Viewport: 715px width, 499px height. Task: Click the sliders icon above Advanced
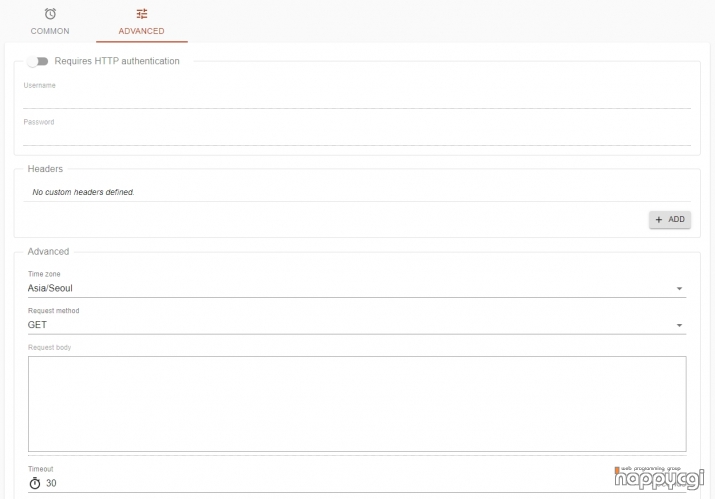pyautogui.click(x=141, y=14)
